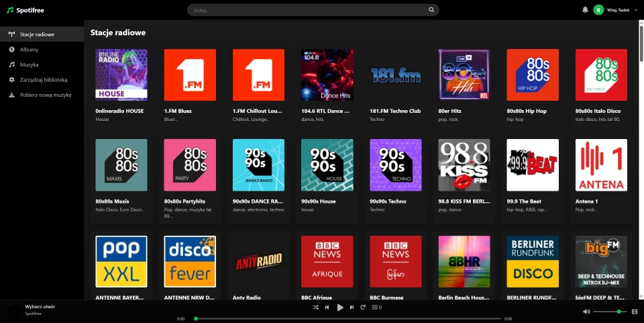Toggle shuffle playback
Image resolution: width=644 pixels, height=323 pixels.
[x=315, y=308]
